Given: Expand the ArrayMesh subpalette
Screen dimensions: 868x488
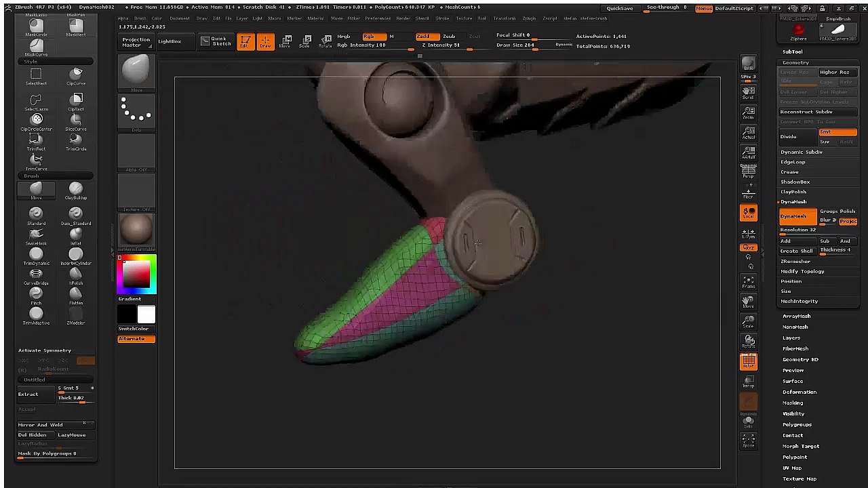Looking at the screenshot, I should 796,316.
